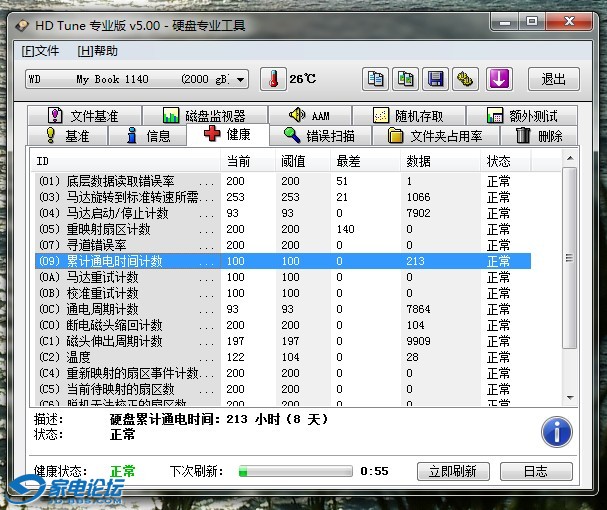Screen dimensions: 607x510
Task: Switch to the 随机存取 tab
Action: coord(409,115)
